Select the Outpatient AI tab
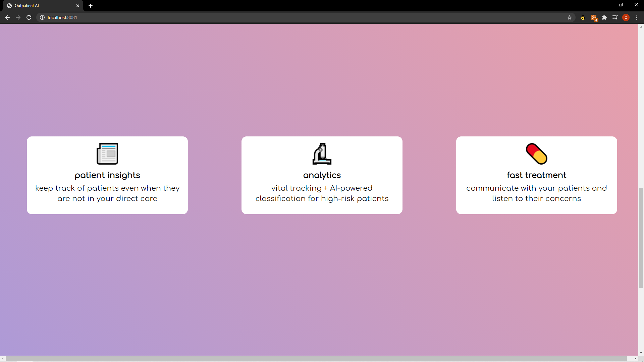644x362 pixels. click(37, 6)
